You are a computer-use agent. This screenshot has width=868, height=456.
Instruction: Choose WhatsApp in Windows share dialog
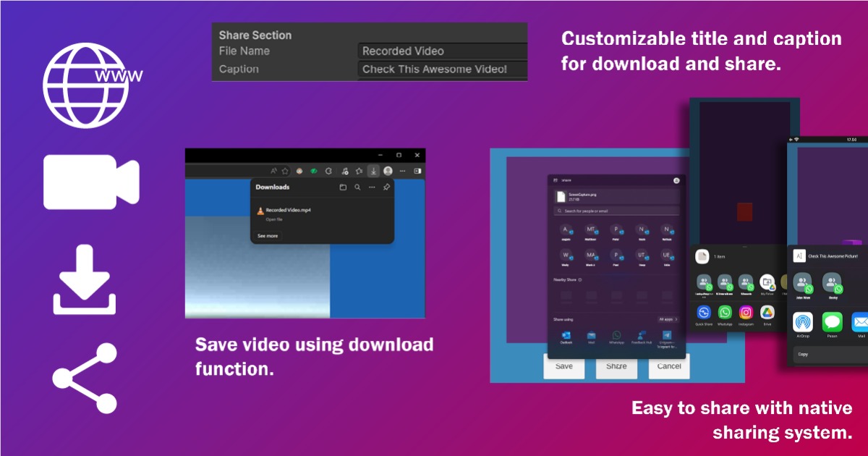click(x=616, y=339)
